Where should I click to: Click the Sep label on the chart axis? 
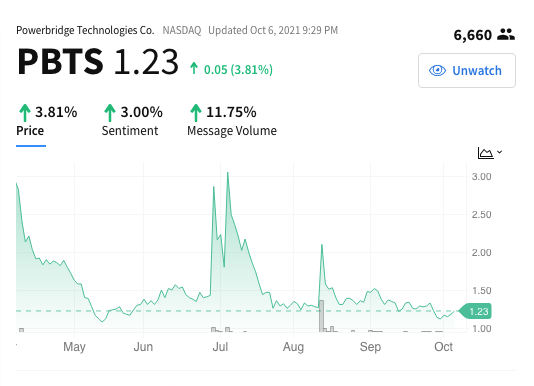[x=370, y=347]
